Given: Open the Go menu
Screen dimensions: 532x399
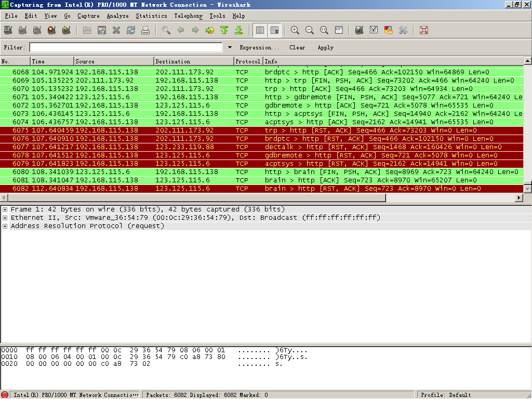Looking at the screenshot, I should [x=67, y=16].
